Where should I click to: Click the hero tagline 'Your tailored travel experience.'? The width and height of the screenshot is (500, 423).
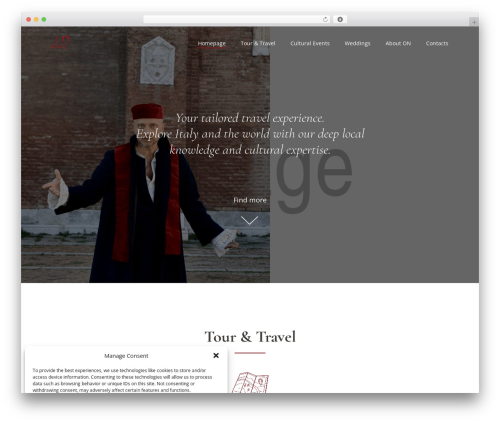[250, 118]
